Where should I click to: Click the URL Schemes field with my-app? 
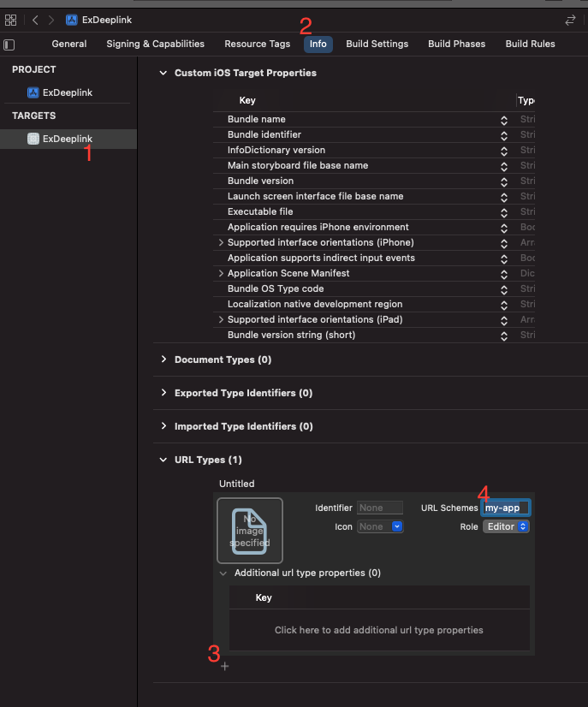[x=506, y=508]
